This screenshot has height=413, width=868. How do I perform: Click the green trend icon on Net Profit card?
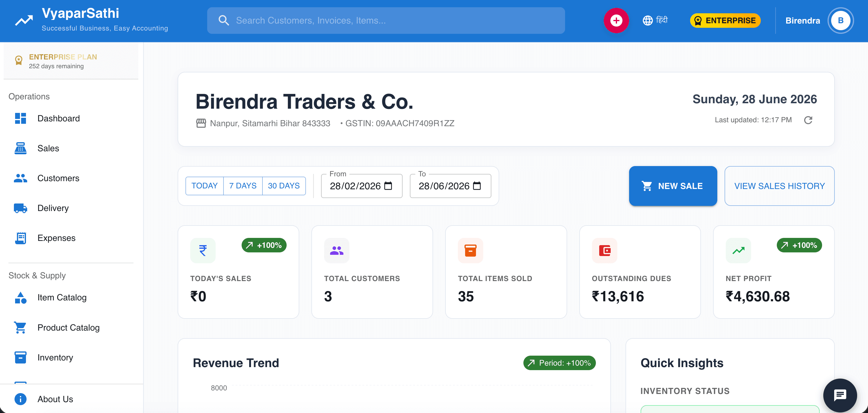[x=738, y=251]
